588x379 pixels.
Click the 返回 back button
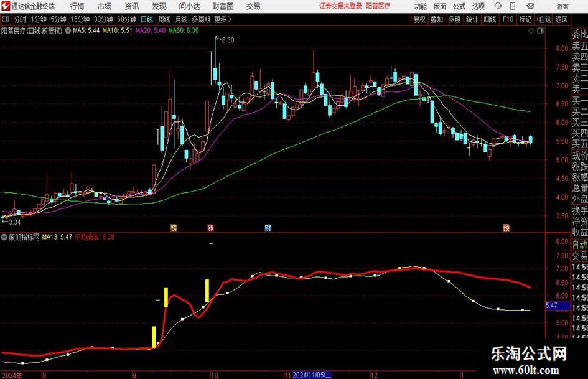tap(561, 19)
